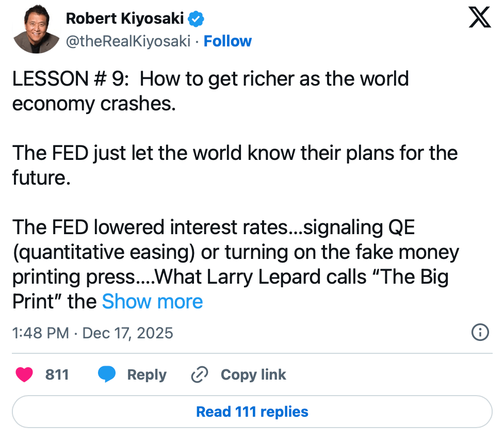
Task: Click the "LESSON # 9" opening paragraph
Action: pos(210,91)
